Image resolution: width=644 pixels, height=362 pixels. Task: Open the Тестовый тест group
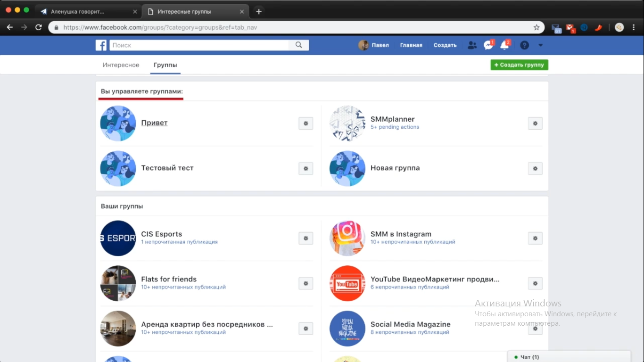pyautogui.click(x=167, y=168)
